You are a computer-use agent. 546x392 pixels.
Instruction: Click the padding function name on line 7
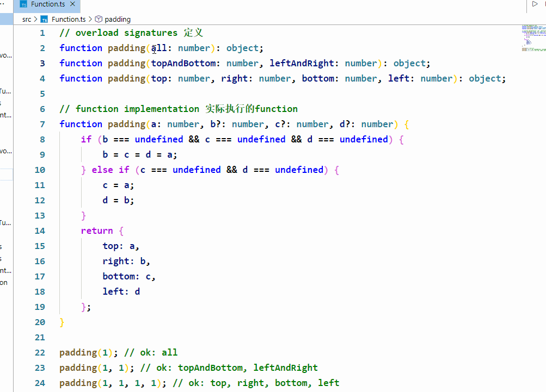click(126, 124)
